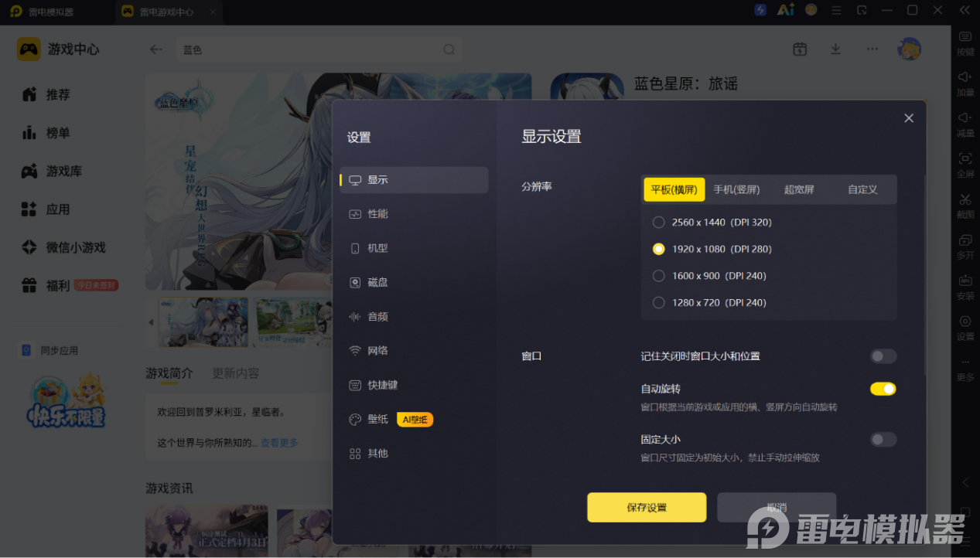The image size is (980, 558).
Task: Open 福利 rewards section
Action: (x=70, y=286)
